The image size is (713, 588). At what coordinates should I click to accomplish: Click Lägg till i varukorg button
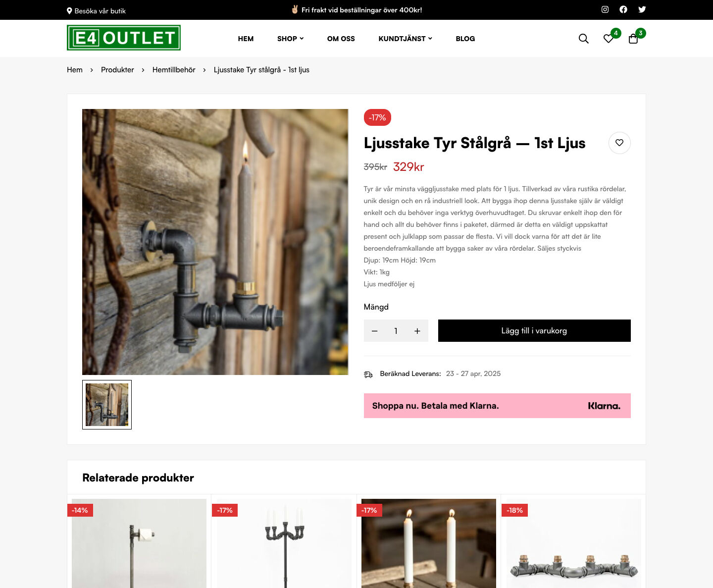[534, 331]
